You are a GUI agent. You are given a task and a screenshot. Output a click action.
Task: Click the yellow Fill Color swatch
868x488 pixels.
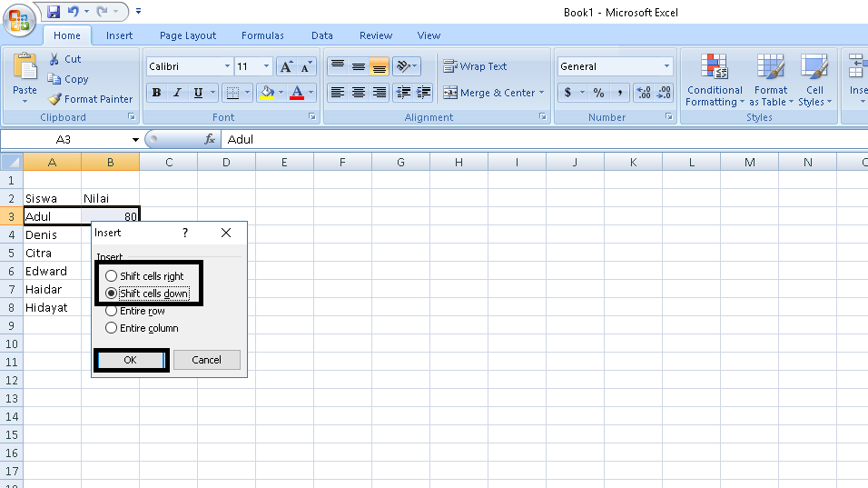[x=266, y=93]
